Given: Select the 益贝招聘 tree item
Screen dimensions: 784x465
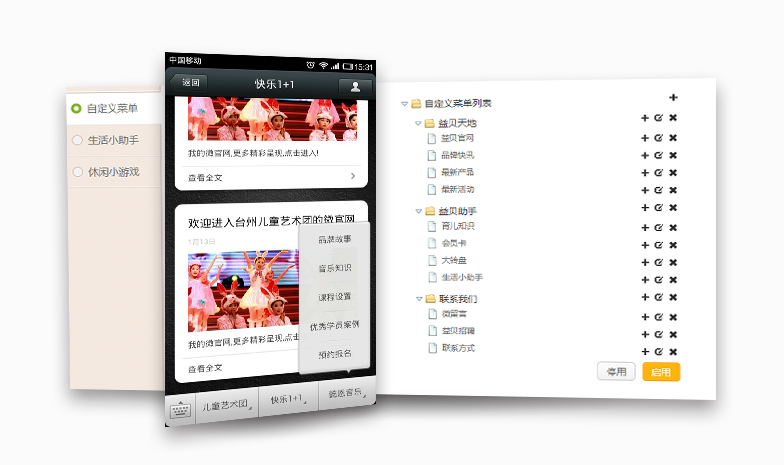Looking at the screenshot, I should (458, 331).
